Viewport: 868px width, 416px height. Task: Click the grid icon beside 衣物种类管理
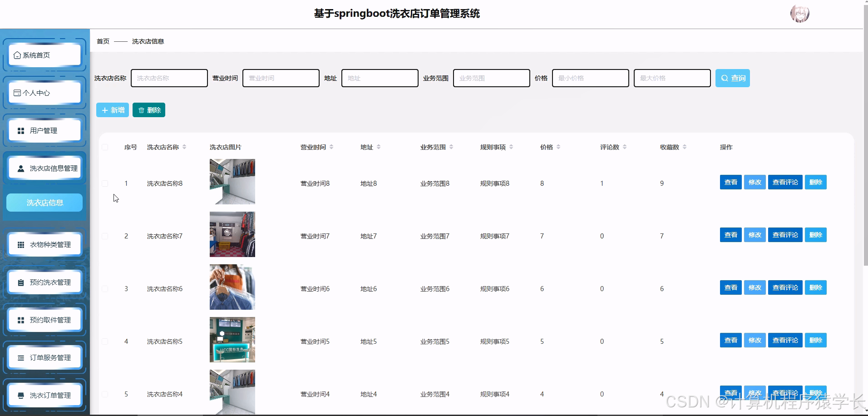(21, 245)
